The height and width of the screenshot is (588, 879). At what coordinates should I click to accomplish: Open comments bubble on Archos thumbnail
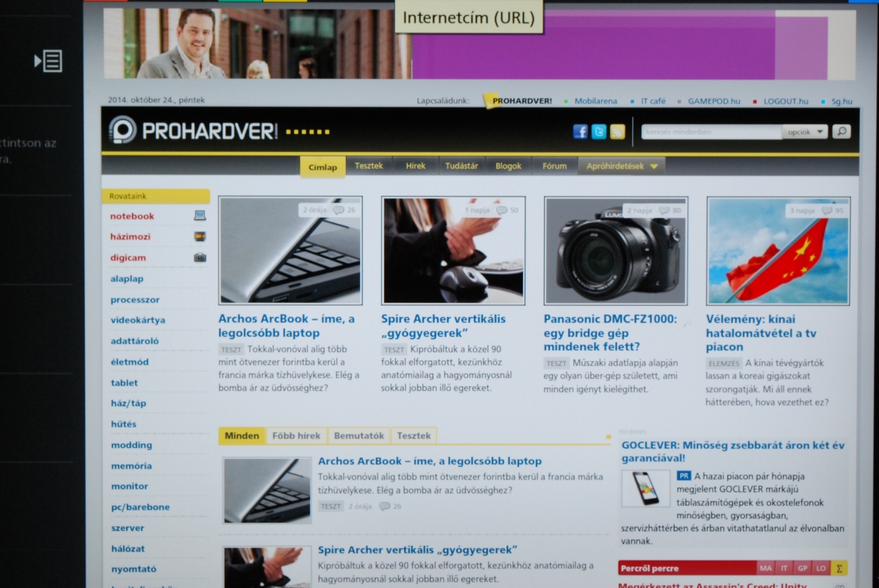pos(339,210)
